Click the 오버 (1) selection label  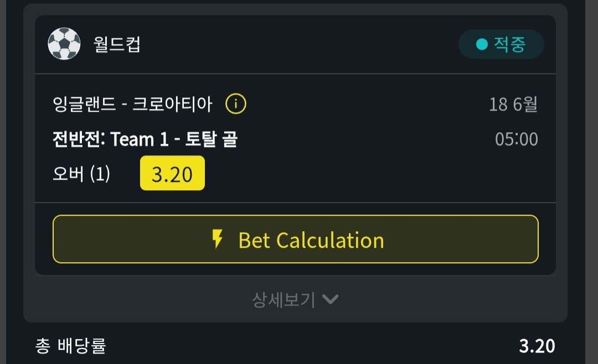(x=81, y=174)
